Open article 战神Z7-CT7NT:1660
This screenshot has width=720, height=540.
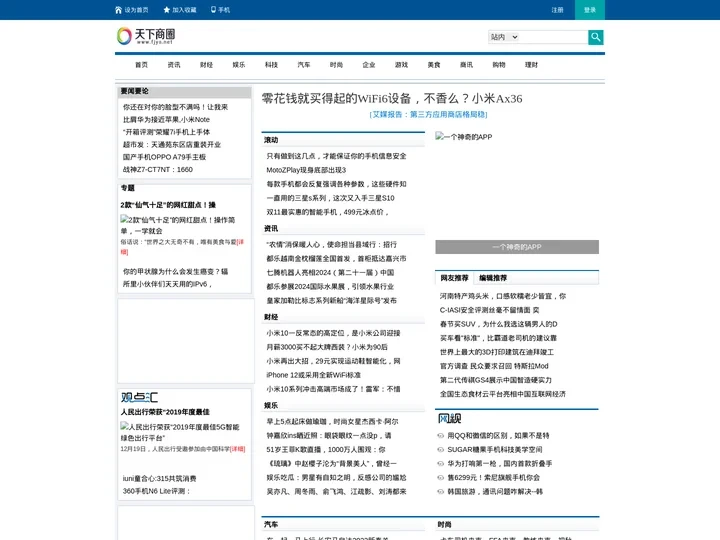pyautogui.click(x=158, y=169)
